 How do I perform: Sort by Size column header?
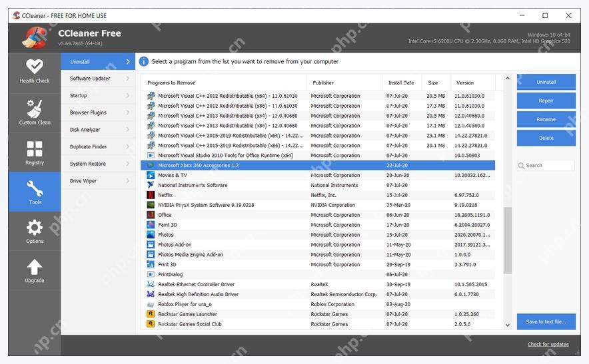tap(436, 83)
